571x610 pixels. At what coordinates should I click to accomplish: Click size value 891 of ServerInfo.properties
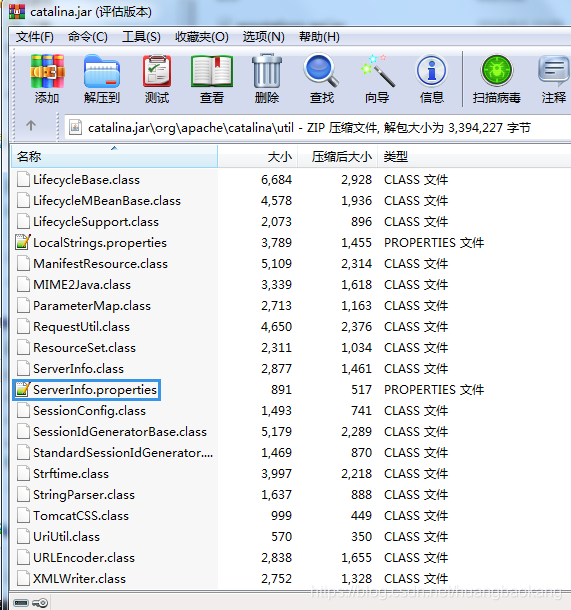click(x=282, y=390)
